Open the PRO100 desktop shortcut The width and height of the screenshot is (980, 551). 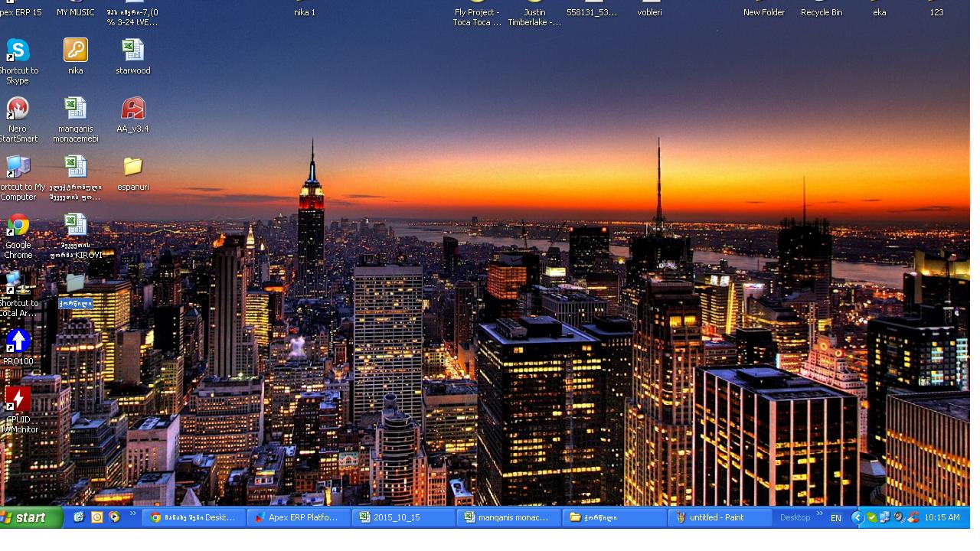coord(18,341)
